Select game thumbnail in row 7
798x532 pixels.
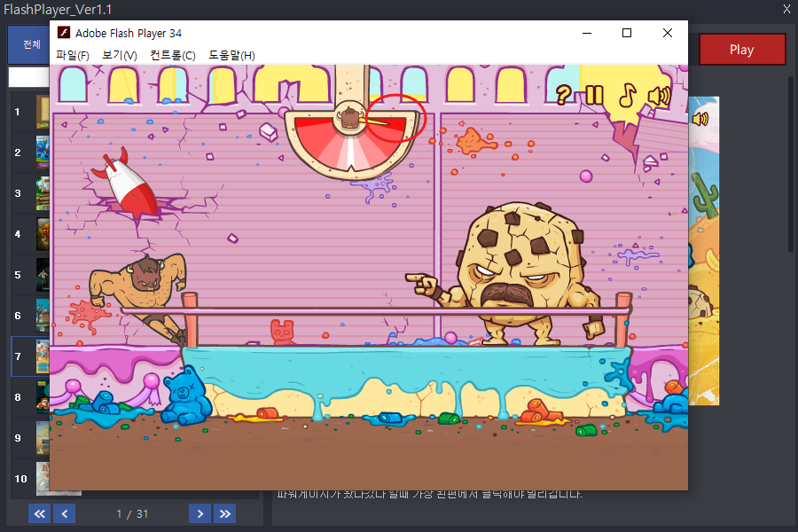pyautogui.click(x=43, y=356)
